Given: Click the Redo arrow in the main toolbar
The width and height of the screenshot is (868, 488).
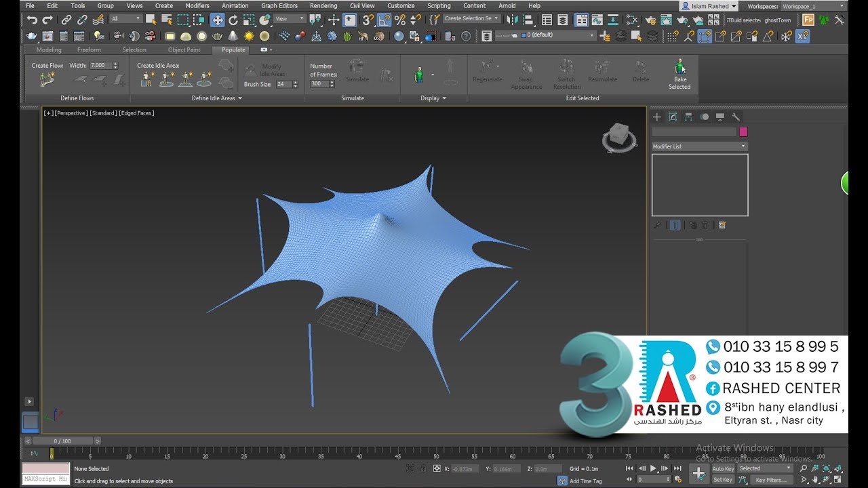Looking at the screenshot, I should point(47,20).
